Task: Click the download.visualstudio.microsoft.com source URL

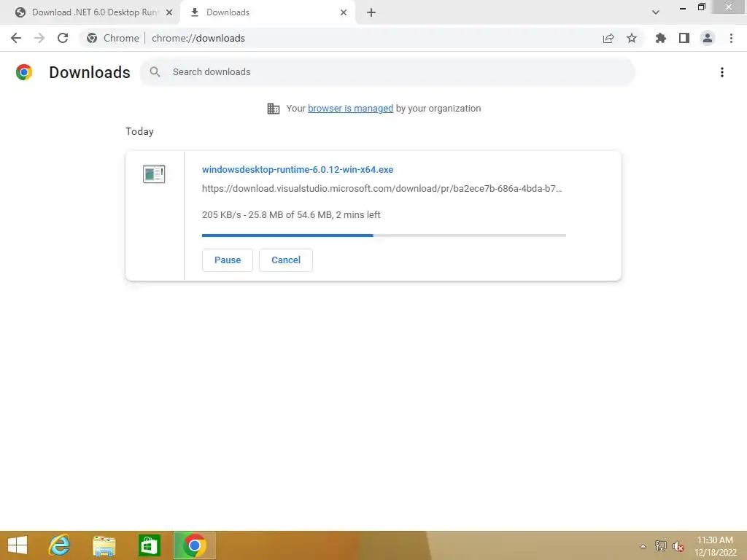Action: tap(382, 189)
